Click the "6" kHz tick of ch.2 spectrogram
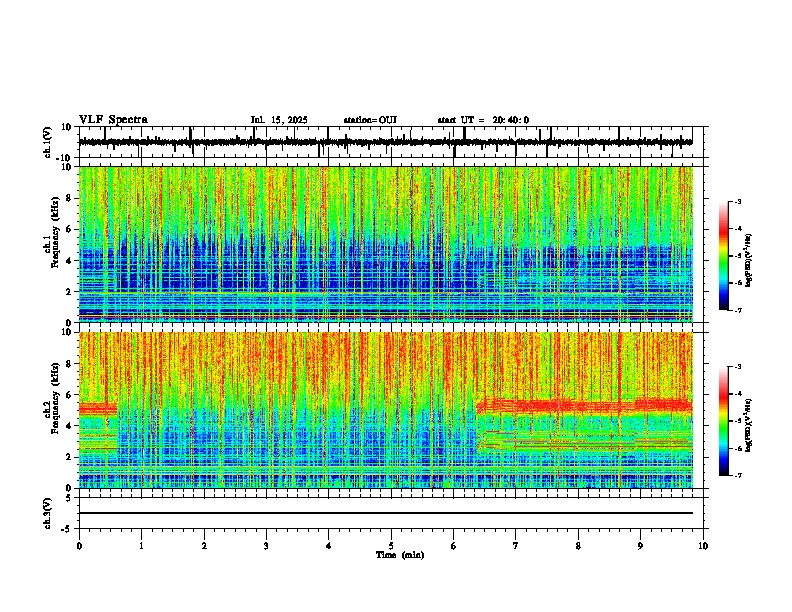This screenshot has height=612, width=792. click(x=69, y=395)
